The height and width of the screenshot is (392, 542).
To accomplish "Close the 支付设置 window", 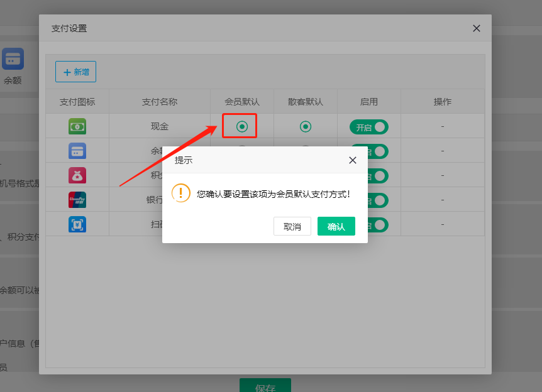I will [476, 28].
